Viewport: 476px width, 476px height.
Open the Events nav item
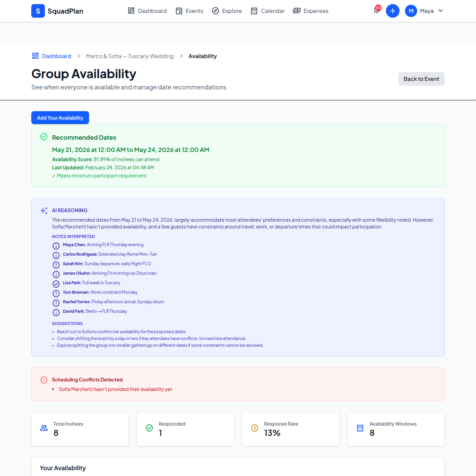189,11
